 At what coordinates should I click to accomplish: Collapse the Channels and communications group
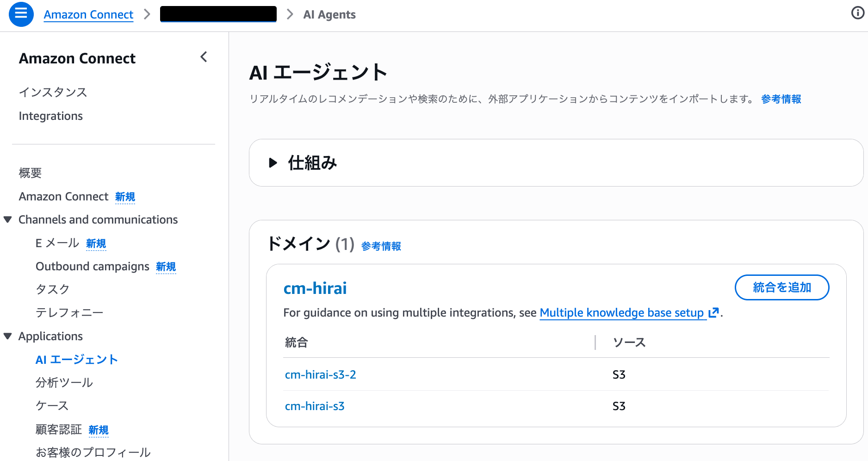click(7, 219)
